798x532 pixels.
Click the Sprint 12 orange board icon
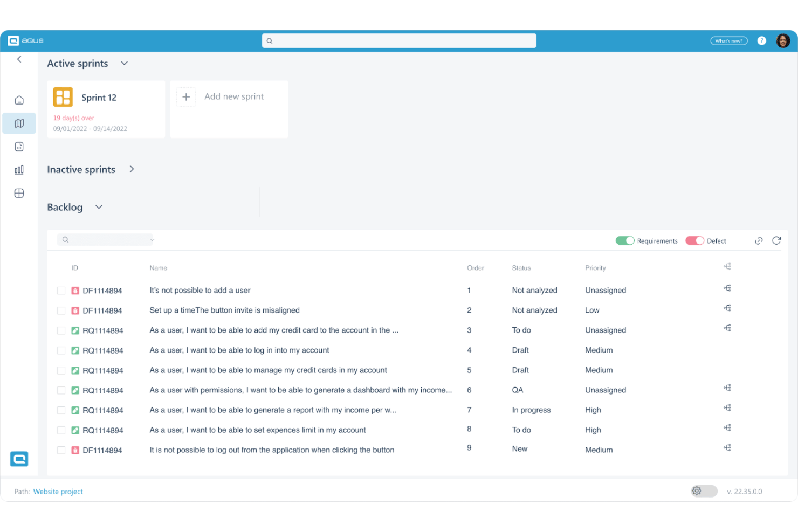click(x=63, y=97)
